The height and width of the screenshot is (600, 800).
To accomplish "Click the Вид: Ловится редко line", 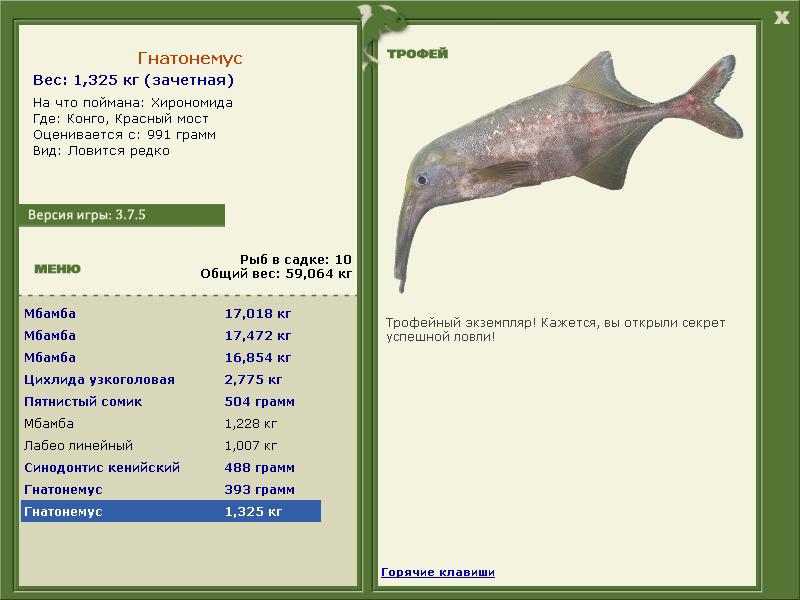I will 101,151.
